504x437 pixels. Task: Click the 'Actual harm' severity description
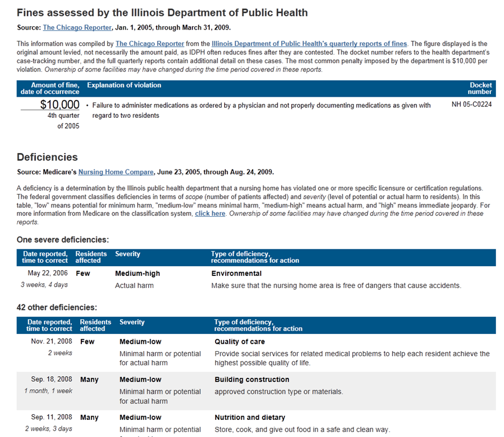tap(134, 286)
